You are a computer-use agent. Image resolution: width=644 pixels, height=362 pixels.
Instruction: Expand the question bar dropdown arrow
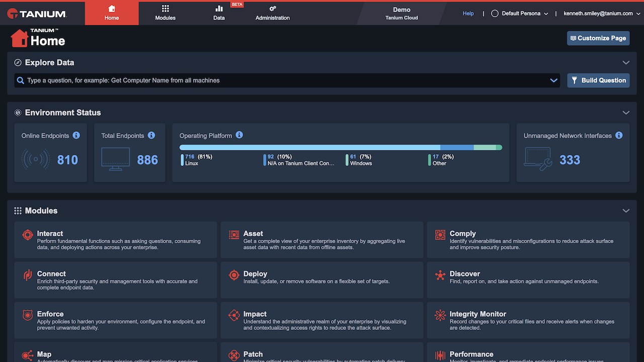pos(553,80)
